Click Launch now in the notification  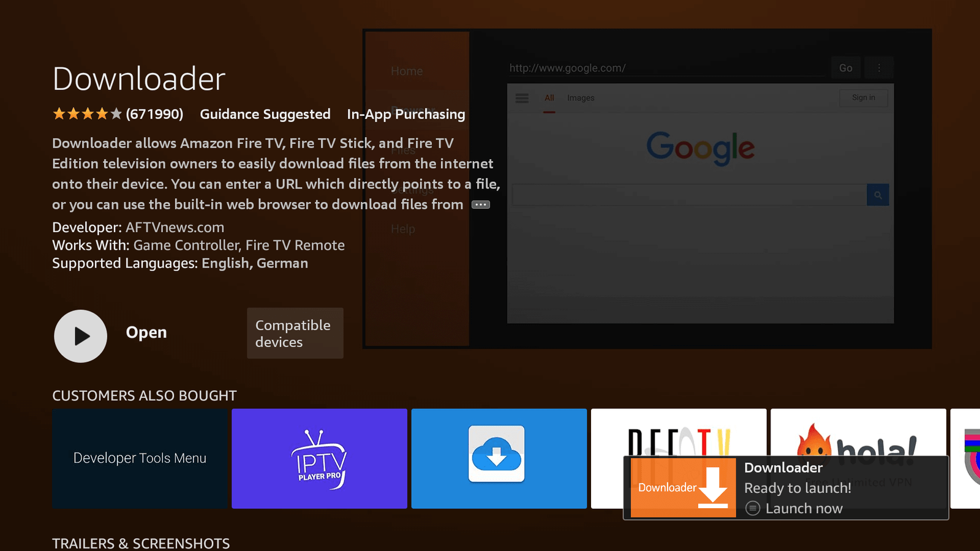point(804,508)
